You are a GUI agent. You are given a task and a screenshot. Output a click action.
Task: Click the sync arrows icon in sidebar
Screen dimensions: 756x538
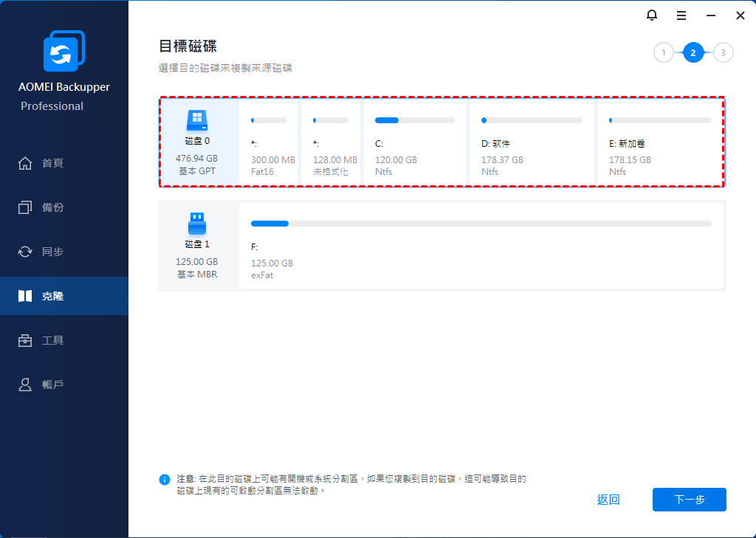[x=25, y=252]
